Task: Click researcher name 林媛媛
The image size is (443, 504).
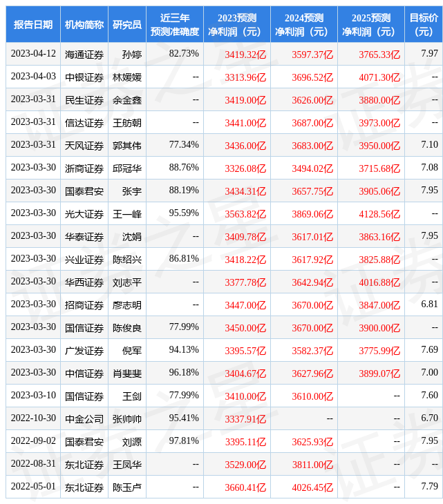Action: 127,77
